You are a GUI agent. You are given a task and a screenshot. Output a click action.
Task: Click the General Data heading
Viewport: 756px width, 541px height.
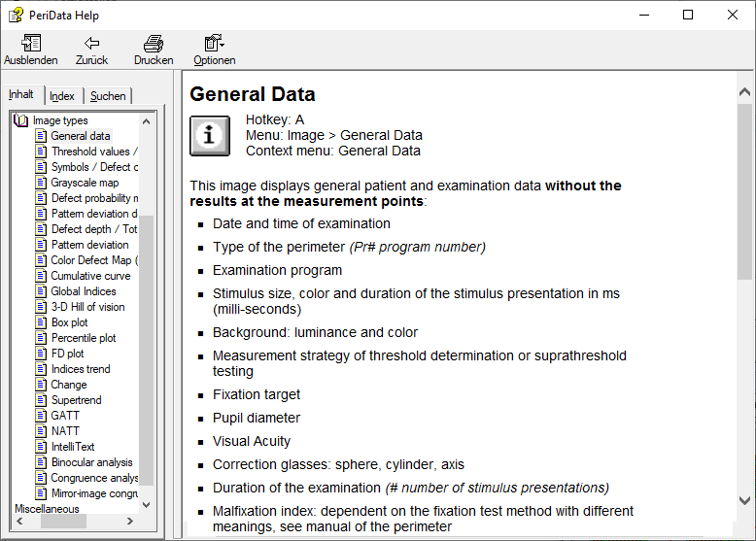click(x=252, y=94)
